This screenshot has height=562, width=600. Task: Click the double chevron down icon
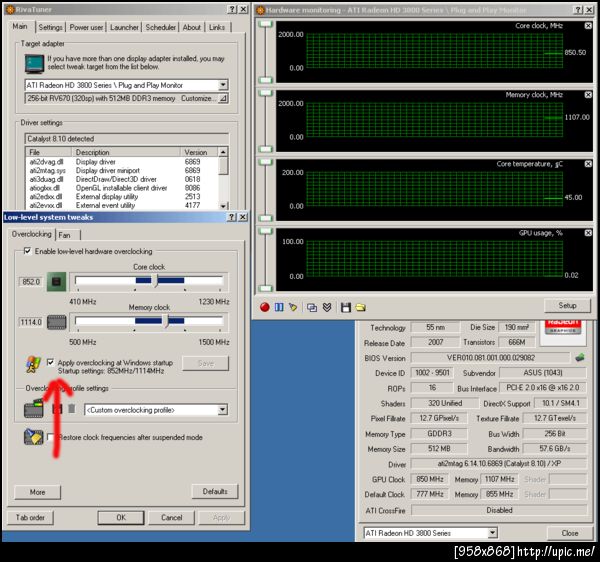pyautogui.click(x=327, y=307)
